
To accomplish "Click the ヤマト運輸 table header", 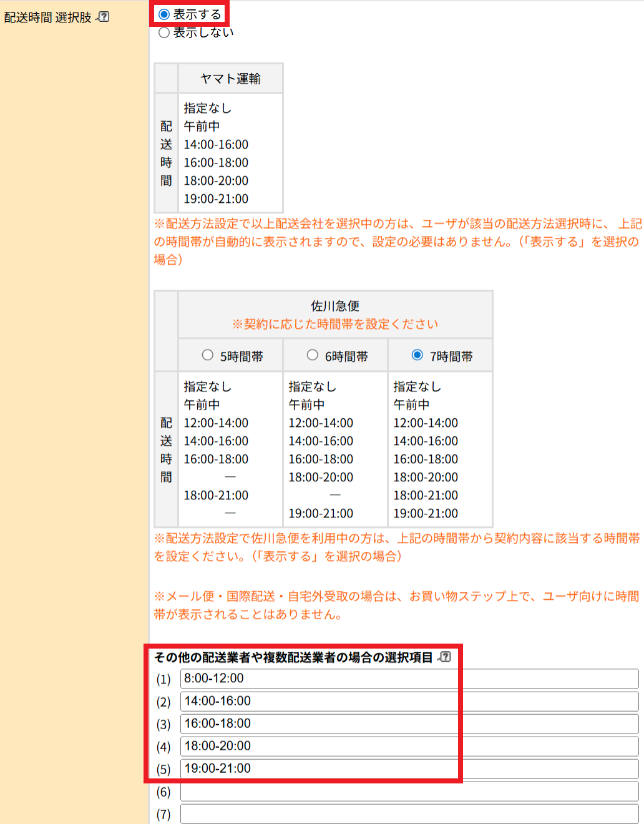I will [230, 79].
